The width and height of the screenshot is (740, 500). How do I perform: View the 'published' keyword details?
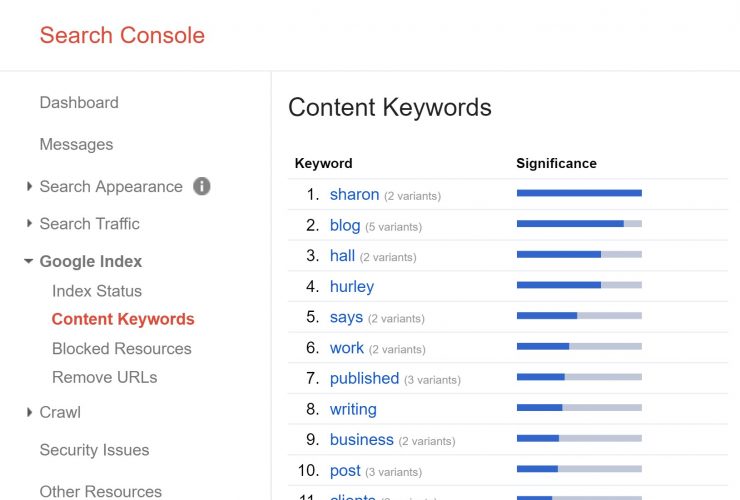(x=364, y=379)
